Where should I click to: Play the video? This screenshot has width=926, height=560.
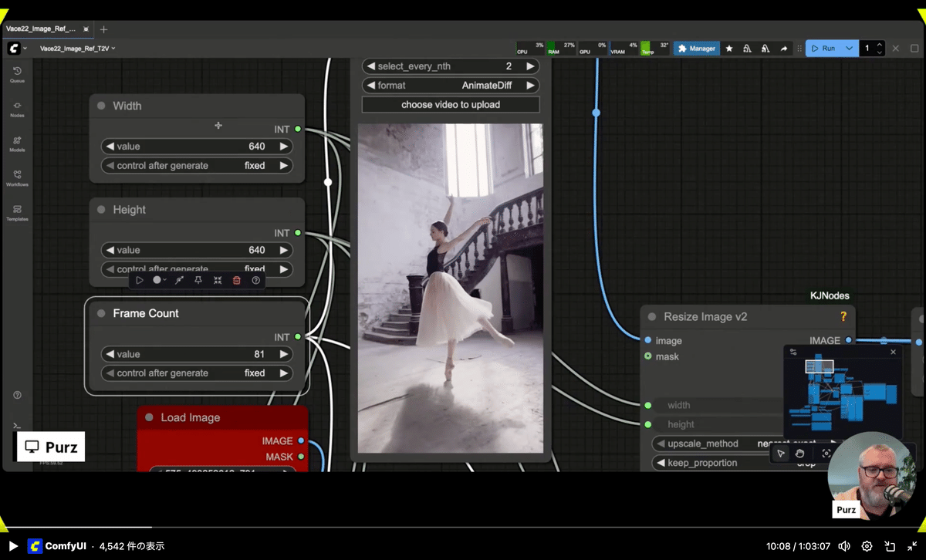tap(13, 546)
